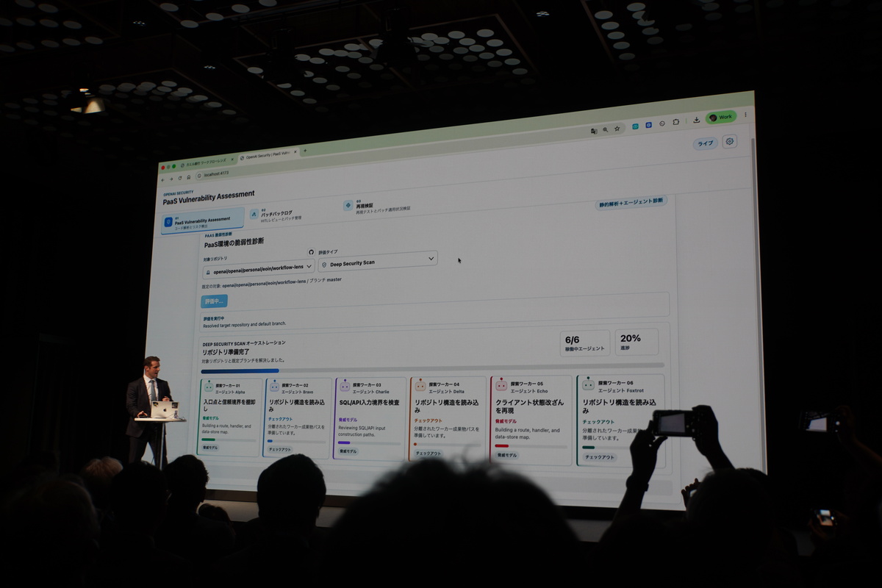Click the チェックアウト chip in Agent Bravo card

click(x=280, y=449)
